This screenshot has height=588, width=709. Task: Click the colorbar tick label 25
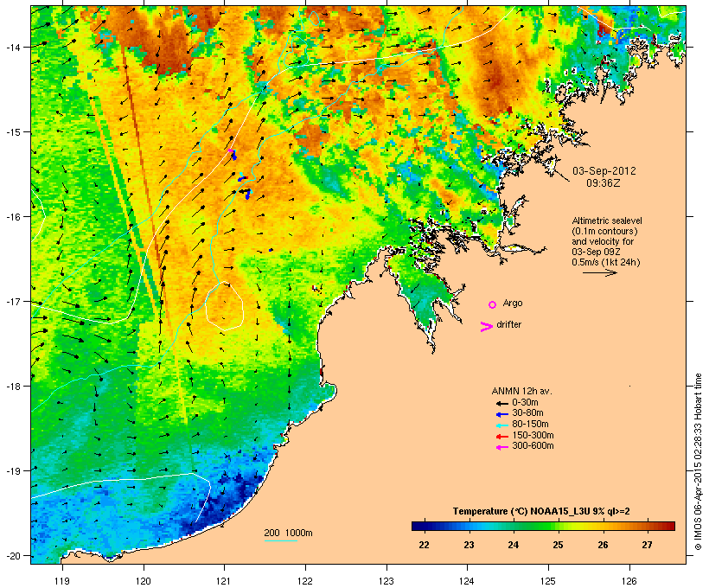pyautogui.click(x=558, y=545)
